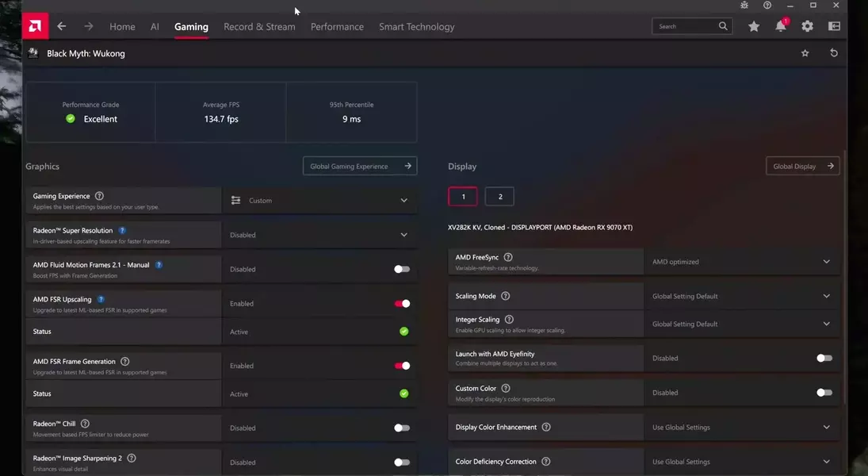868x476 pixels.
Task: Favorite the Black Myth: Wukong profile
Action: coord(805,53)
